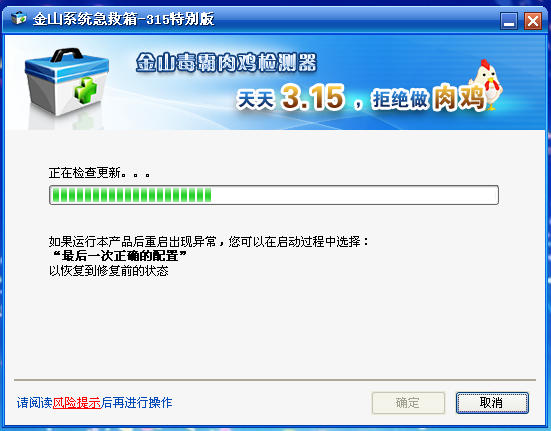The height and width of the screenshot is (431, 551).
Task: Click the chicken mascot in the banner
Action: point(488,84)
